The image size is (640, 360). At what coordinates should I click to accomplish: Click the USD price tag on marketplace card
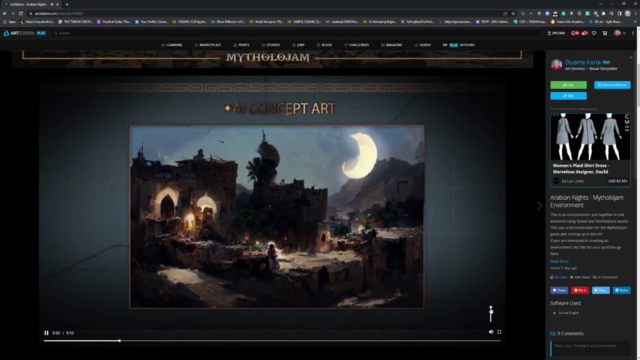618,181
